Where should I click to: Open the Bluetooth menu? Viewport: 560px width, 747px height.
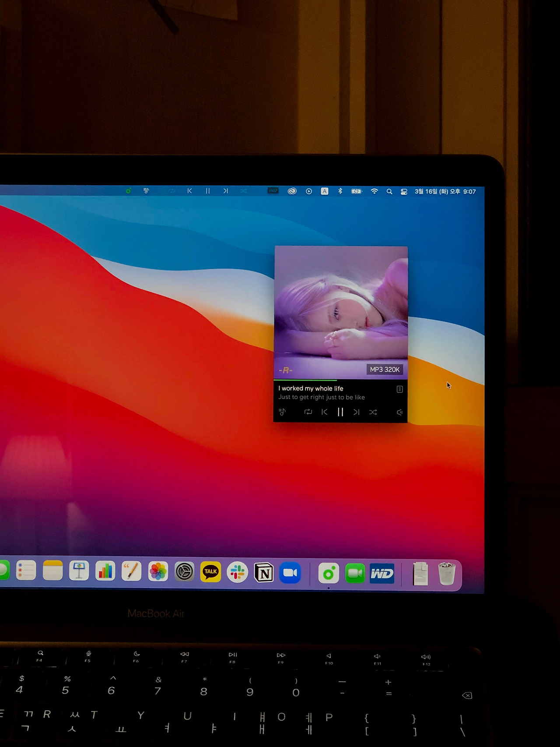coord(340,191)
